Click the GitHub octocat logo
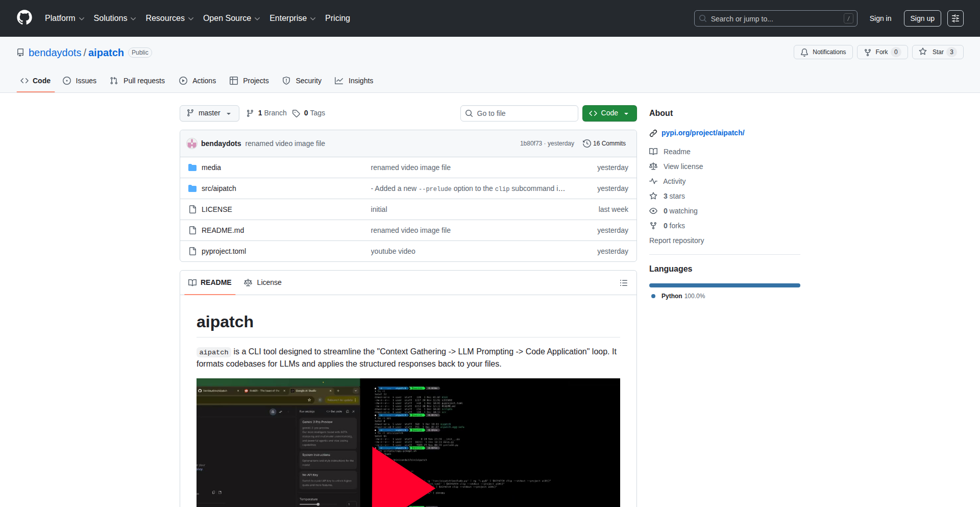 (23, 18)
